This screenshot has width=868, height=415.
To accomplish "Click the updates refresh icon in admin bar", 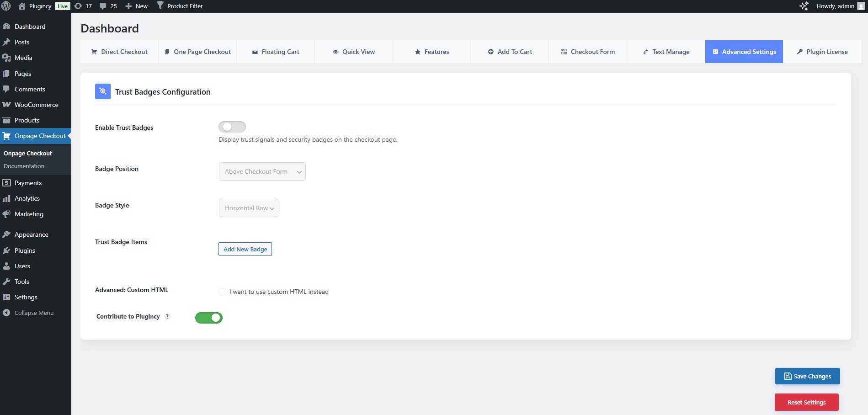I will (79, 6).
